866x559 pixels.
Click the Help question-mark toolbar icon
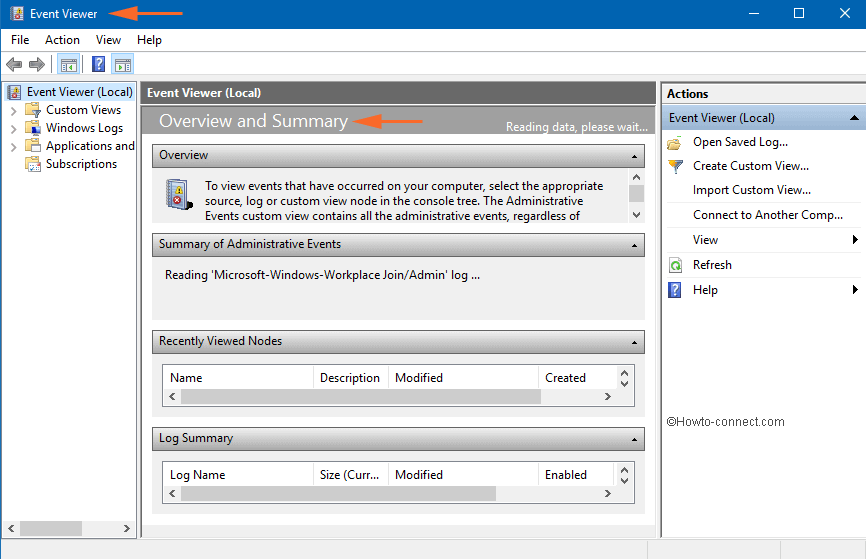point(98,65)
